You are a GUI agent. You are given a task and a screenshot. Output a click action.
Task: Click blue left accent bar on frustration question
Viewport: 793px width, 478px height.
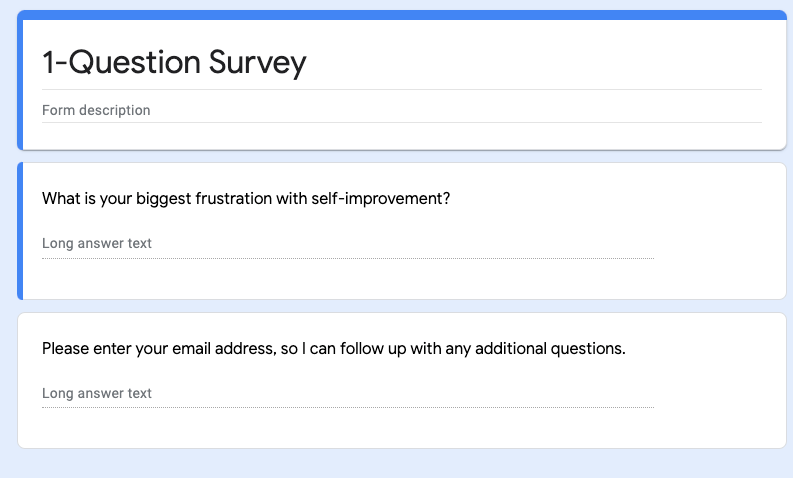tap(20, 230)
